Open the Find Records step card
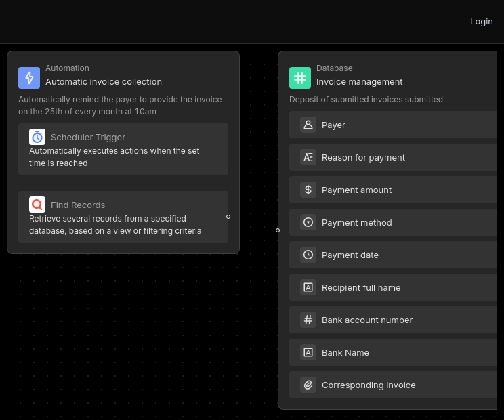504x420 pixels. (x=123, y=217)
